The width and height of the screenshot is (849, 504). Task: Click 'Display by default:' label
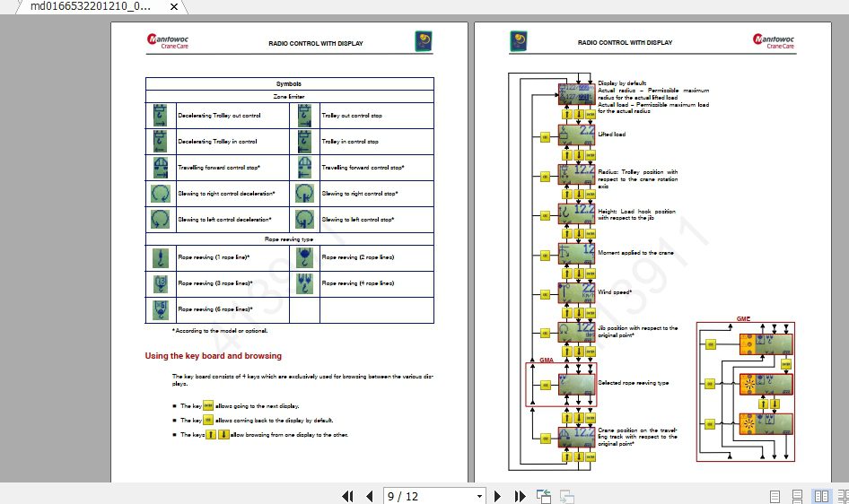click(x=622, y=83)
